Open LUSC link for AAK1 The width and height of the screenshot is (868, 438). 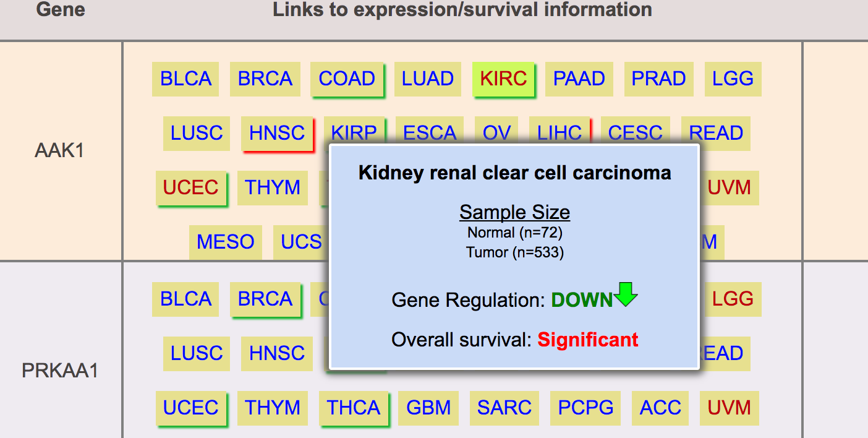coord(197,133)
